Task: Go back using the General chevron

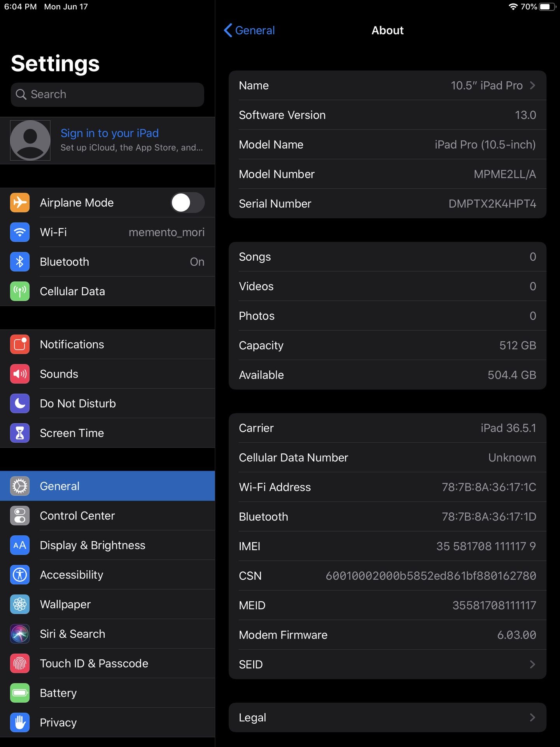Action: pyautogui.click(x=228, y=30)
